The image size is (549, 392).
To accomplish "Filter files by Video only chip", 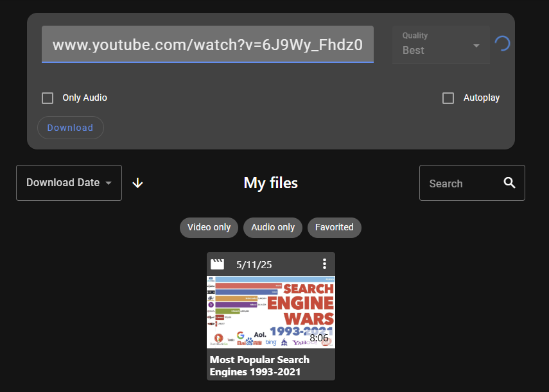I will (209, 227).
